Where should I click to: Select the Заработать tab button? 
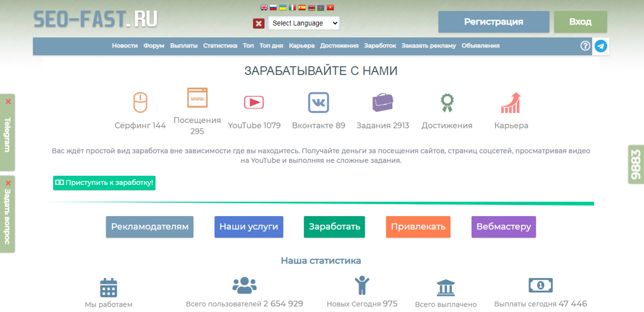tap(334, 226)
